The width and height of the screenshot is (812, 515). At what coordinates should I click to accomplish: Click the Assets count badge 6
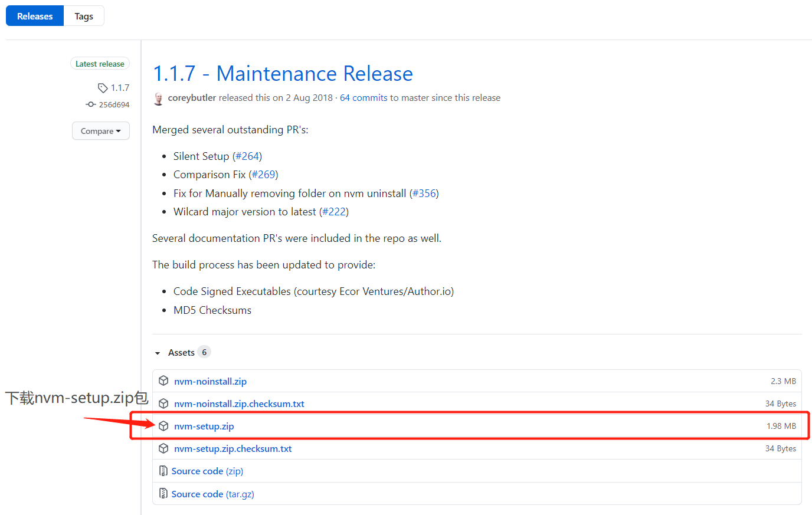[x=204, y=352]
